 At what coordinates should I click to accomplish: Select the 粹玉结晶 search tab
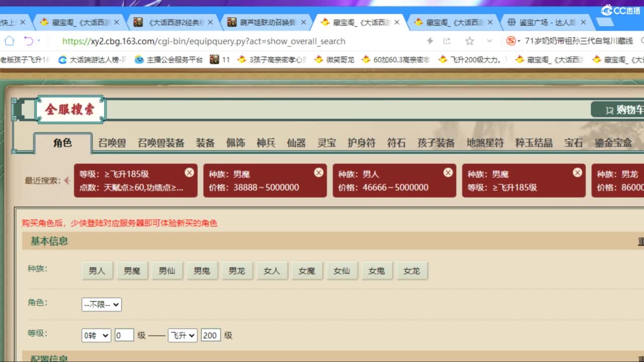tap(534, 143)
